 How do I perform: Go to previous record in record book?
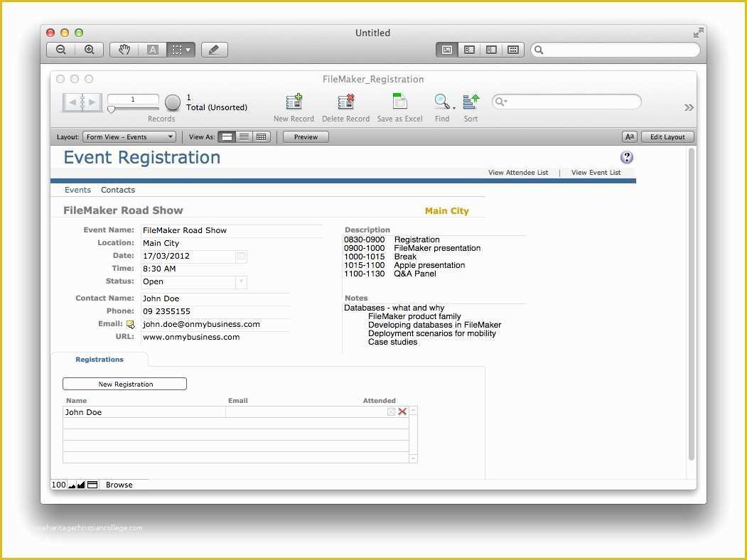click(x=72, y=102)
